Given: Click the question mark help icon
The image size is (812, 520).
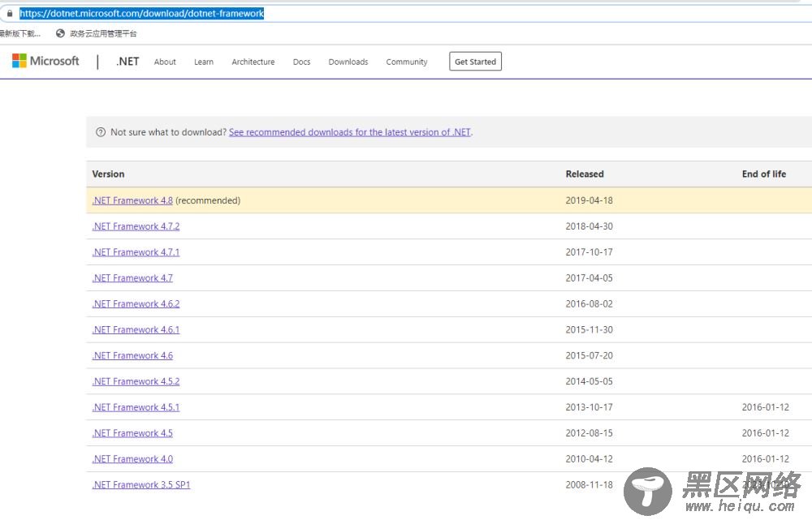Looking at the screenshot, I should pyautogui.click(x=101, y=132).
